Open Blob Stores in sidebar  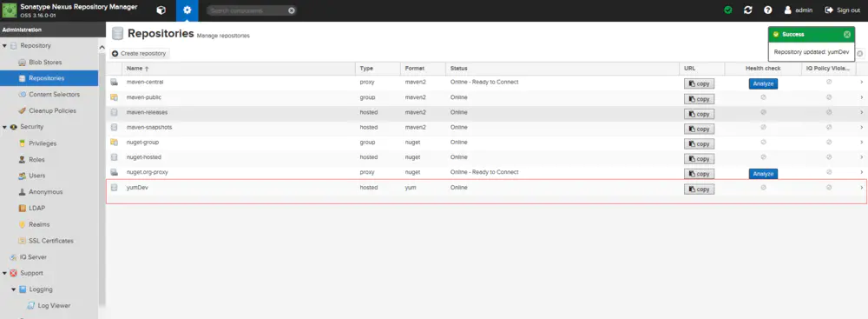pyautogui.click(x=45, y=62)
